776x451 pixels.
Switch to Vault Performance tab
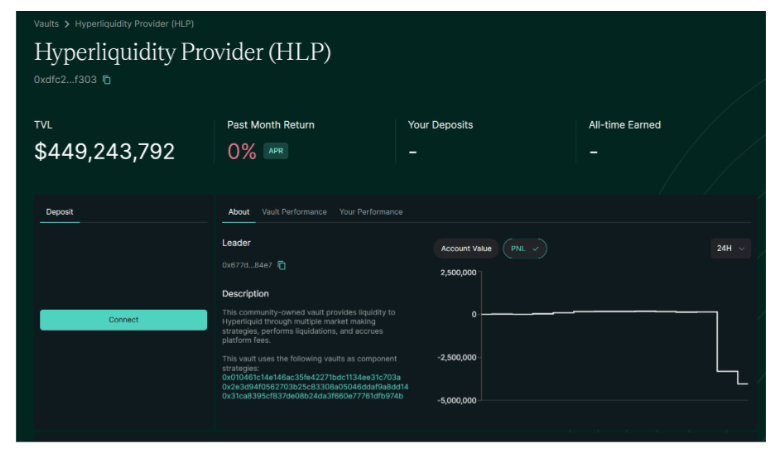pyautogui.click(x=294, y=212)
